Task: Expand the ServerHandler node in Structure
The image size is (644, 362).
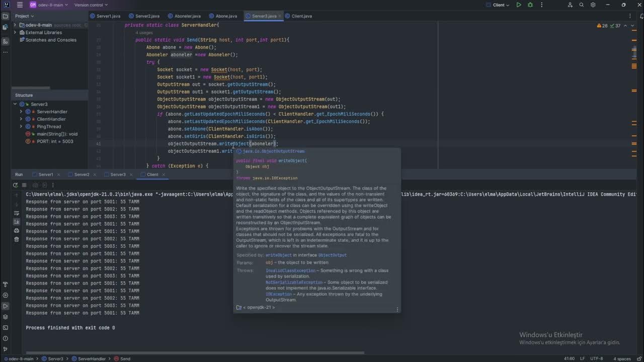Action: [21, 112]
